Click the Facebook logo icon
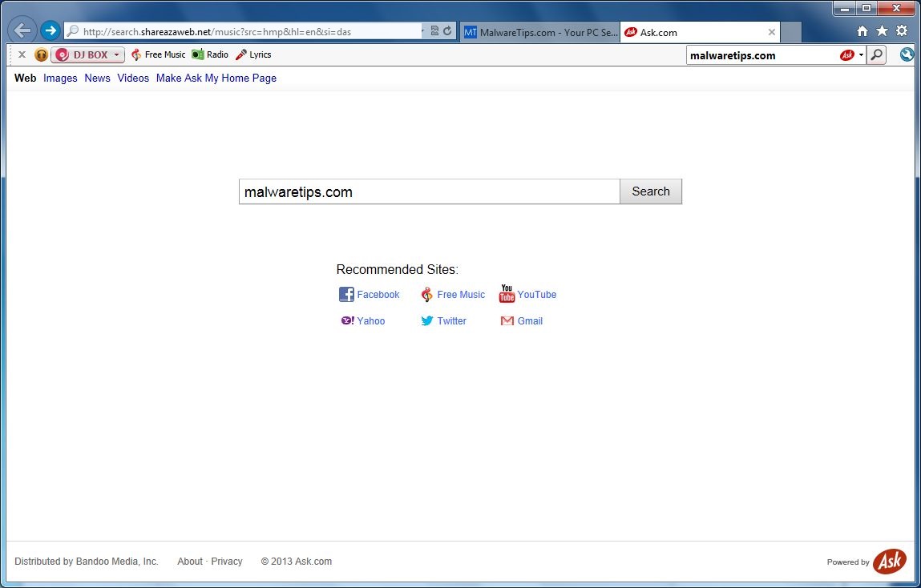Viewport: 921px width, 588px height. click(x=346, y=295)
